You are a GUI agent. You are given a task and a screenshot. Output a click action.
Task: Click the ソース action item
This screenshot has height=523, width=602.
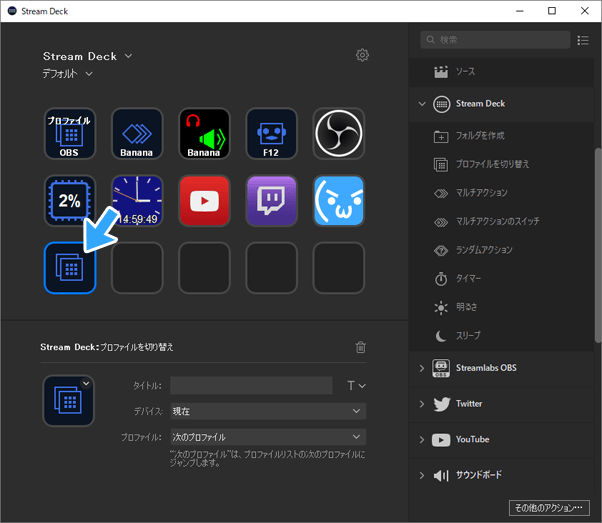[501, 72]
